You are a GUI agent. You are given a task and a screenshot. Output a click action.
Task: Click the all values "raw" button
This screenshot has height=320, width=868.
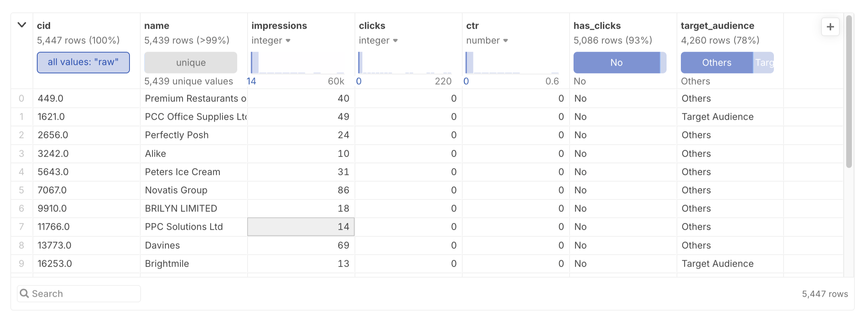tap(83, 62)
